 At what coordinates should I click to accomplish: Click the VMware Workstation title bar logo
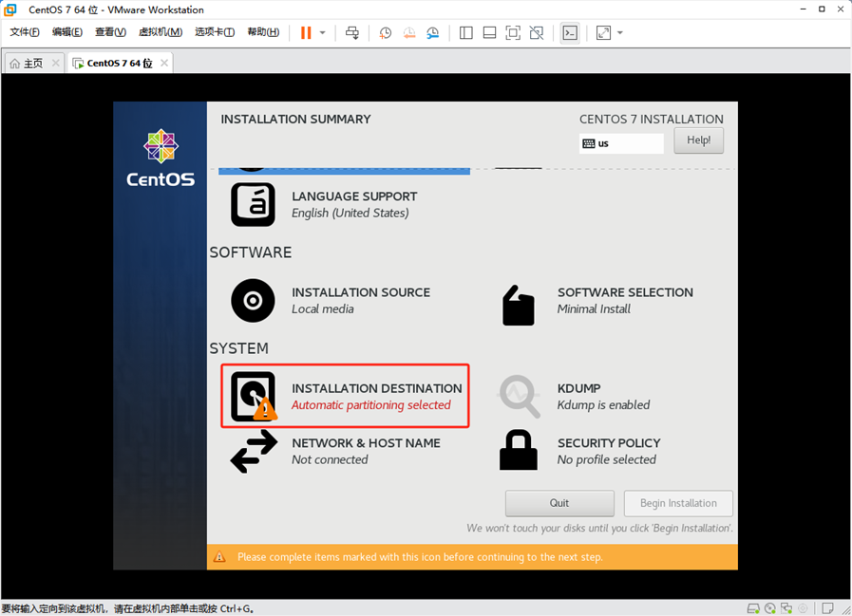coord(9,9)
